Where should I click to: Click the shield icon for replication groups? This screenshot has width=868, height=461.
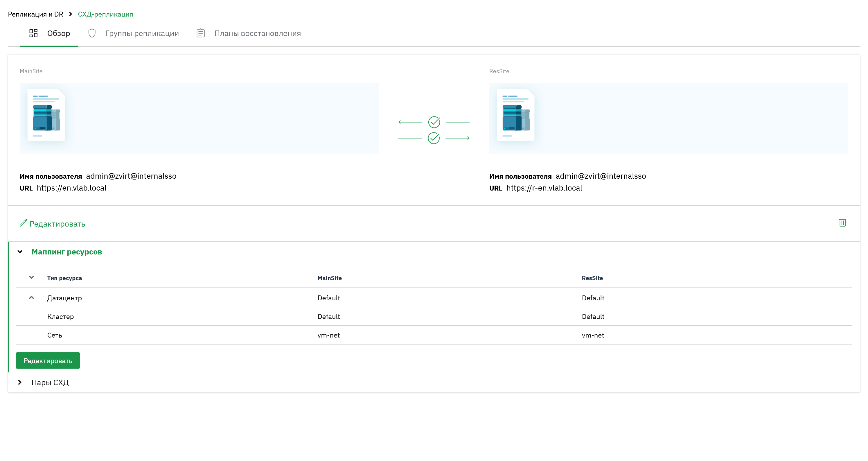[92, 33]
